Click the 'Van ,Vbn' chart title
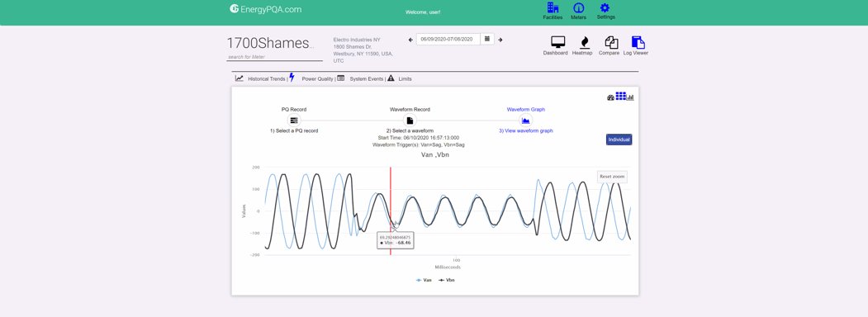Screen dimensions: 868x317 point(435,155)
